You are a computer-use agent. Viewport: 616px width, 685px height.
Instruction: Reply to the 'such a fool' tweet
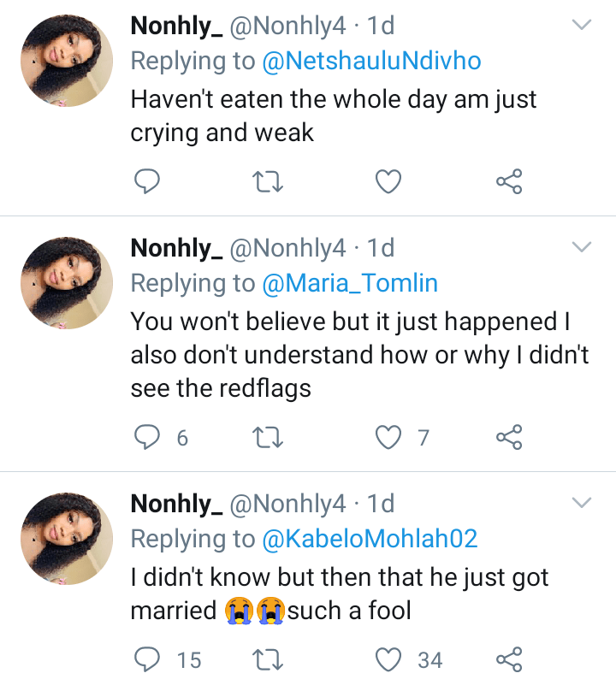tap(148, 659)
